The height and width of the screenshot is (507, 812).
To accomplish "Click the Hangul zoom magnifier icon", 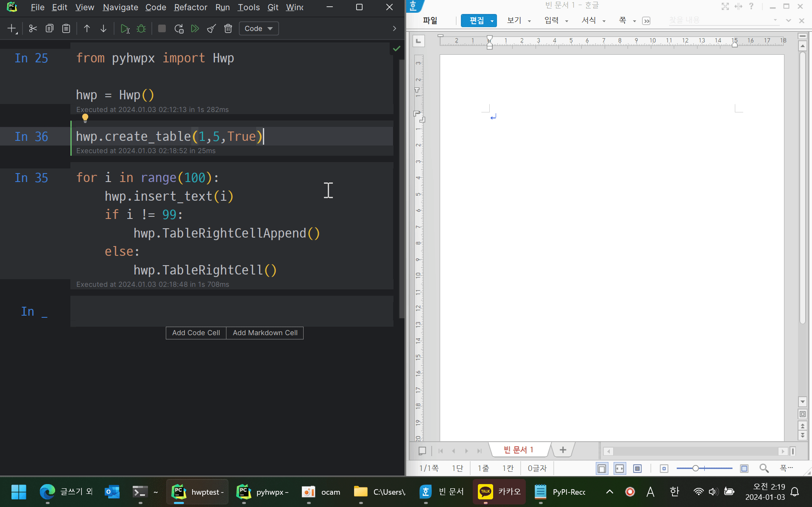I will [x=764, y=468].
